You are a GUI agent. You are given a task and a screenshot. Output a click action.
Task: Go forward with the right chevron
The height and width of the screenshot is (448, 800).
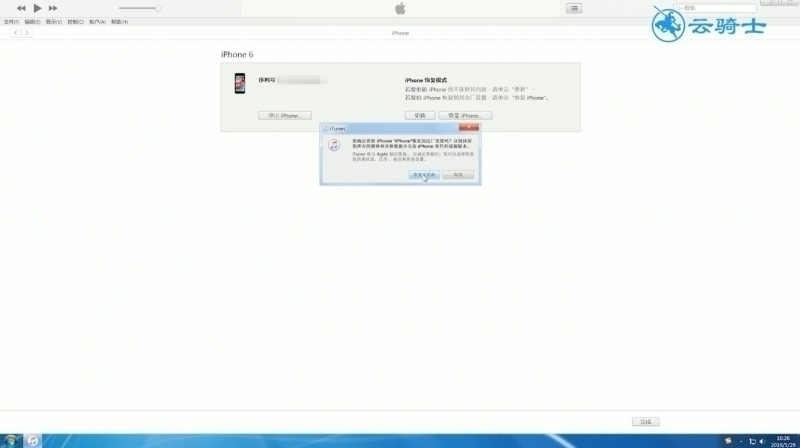pyautogui.click(x=27, y=33)
